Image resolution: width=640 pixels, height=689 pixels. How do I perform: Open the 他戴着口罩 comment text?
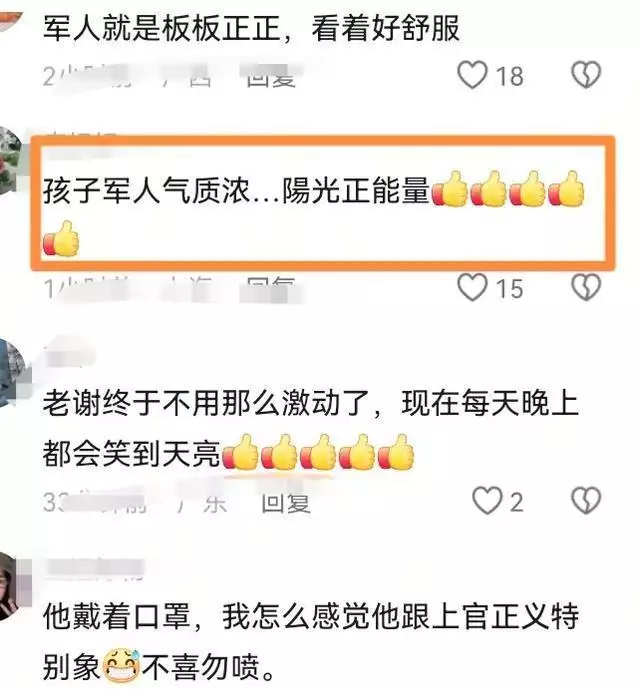pyautogui.click(x=310, y=641)
